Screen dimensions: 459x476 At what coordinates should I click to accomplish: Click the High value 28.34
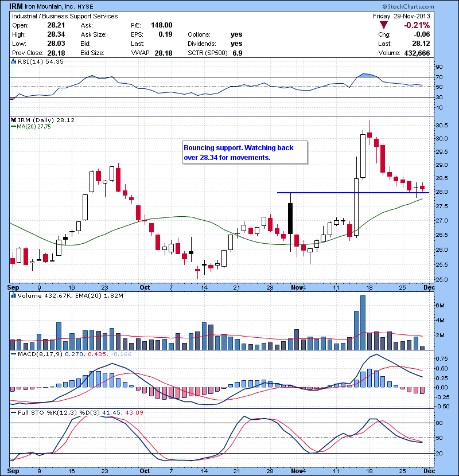point(56,34)
